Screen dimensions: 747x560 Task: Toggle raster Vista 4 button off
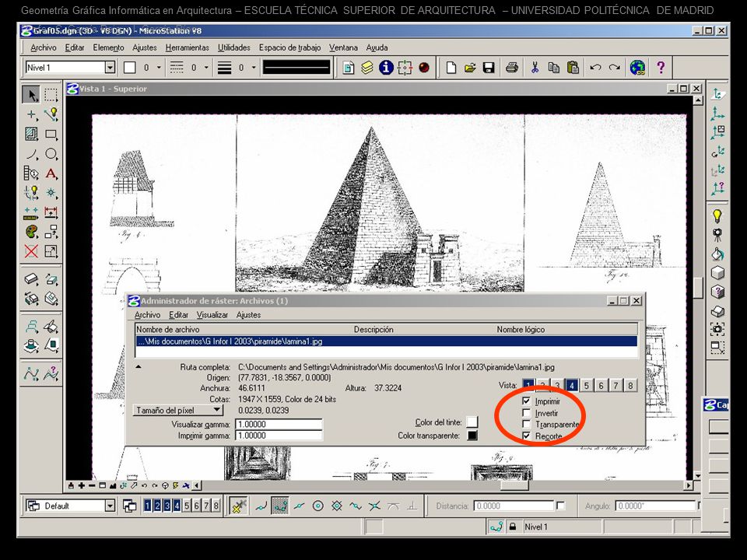click(572, 385)
